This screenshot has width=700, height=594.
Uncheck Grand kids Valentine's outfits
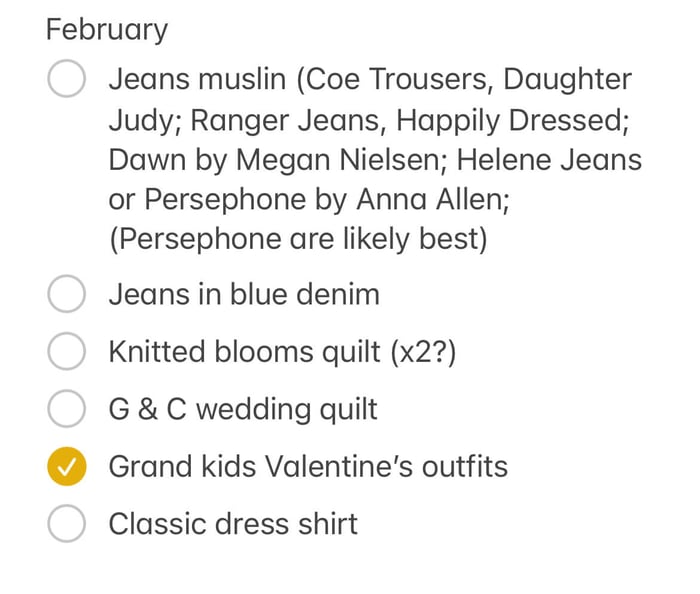tap(67, 466)
